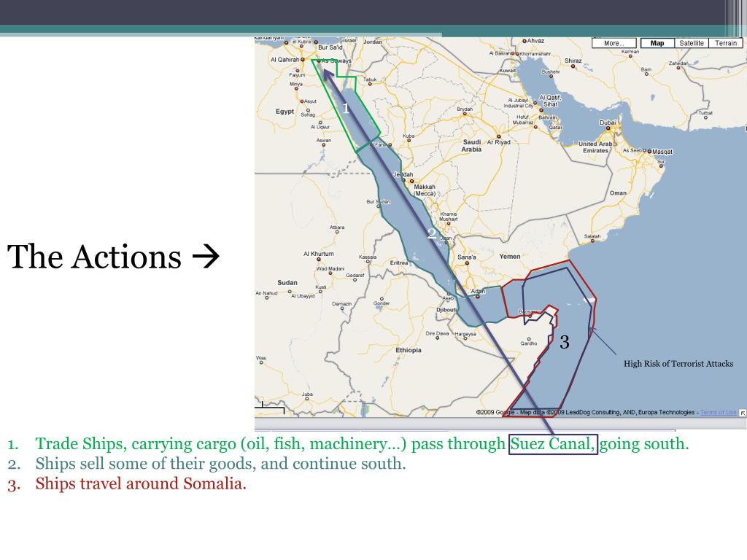Click the Sana'a city label
This screenshot has width=747, height=560.
tap(466, 257)
